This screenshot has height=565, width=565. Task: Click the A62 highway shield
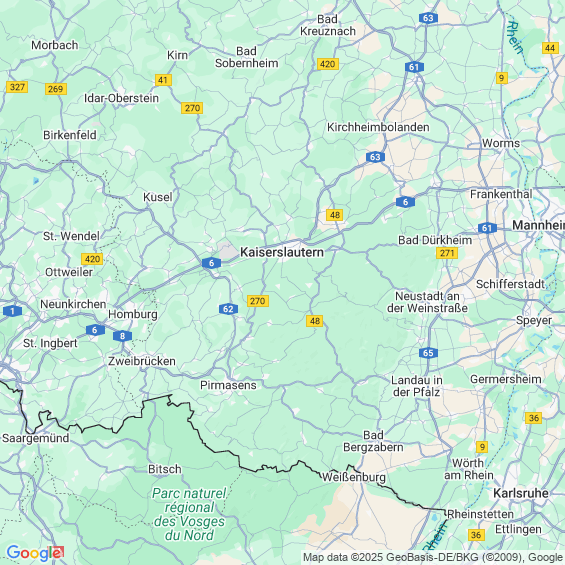(228, 309)
